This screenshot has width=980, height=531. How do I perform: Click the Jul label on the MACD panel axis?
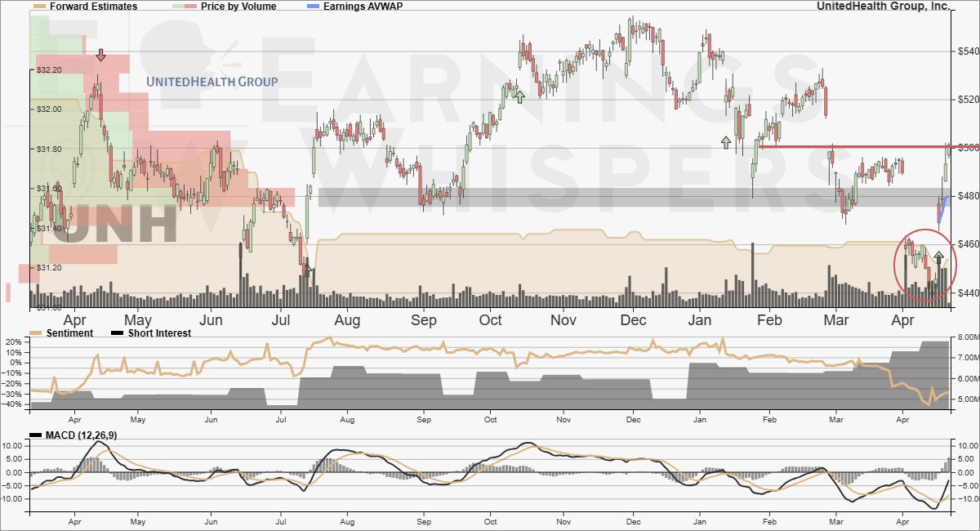281,521
